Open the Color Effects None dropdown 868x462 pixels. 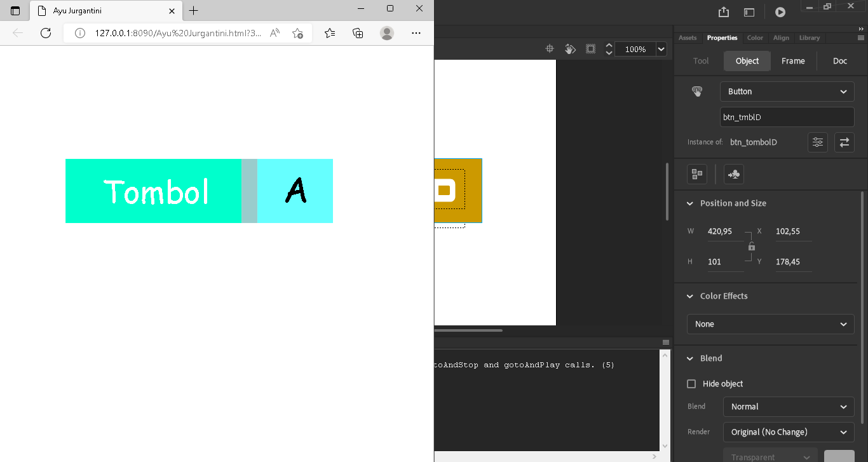(771, 324)
